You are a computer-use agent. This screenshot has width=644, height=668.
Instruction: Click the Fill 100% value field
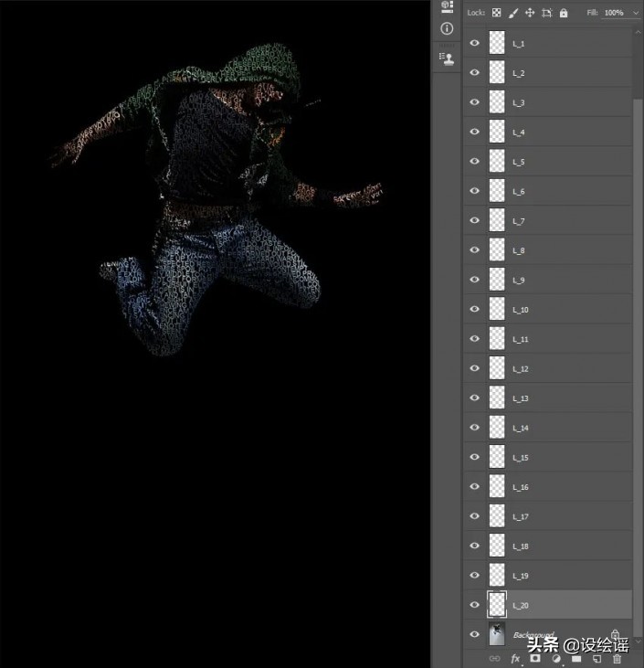(614, 13)
